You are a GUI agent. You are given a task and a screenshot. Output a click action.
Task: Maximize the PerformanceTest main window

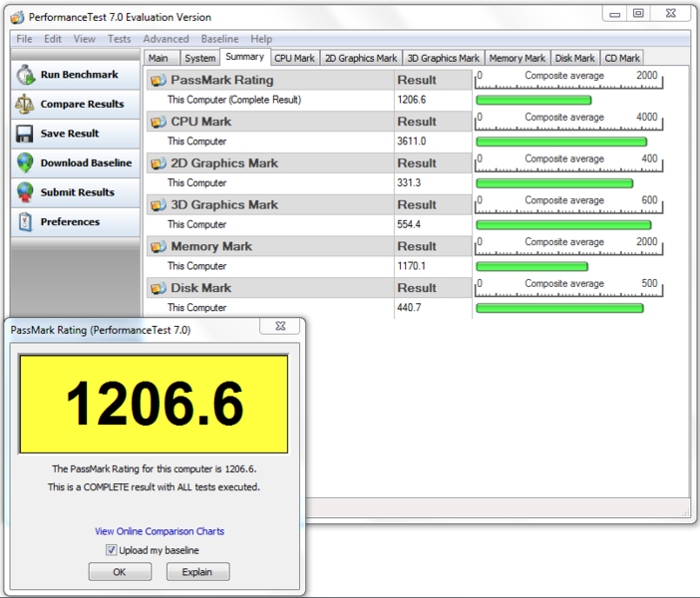[x=638, y=13]
